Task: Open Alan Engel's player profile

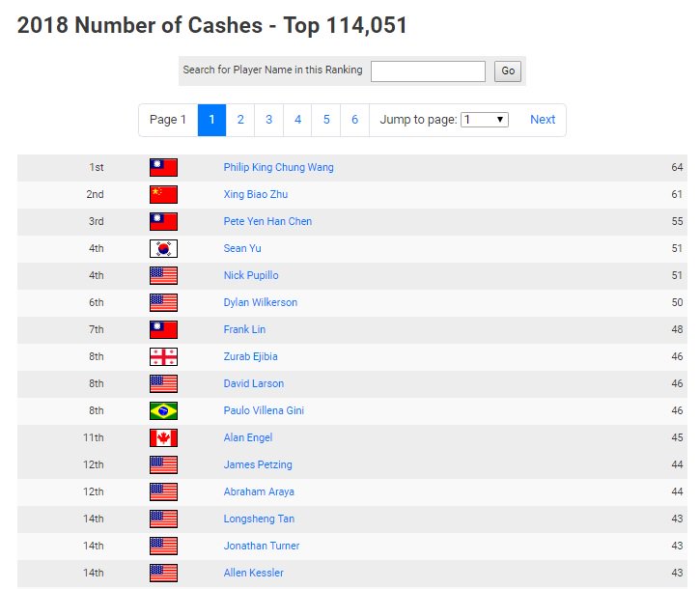Action: [x=248, y=437]
